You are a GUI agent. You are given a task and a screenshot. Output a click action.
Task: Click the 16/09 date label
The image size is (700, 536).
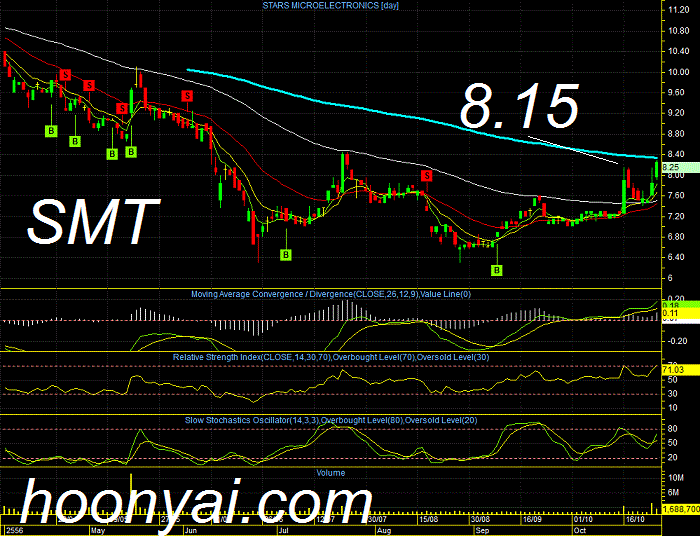pyautogui.click(x=532, y=520)
